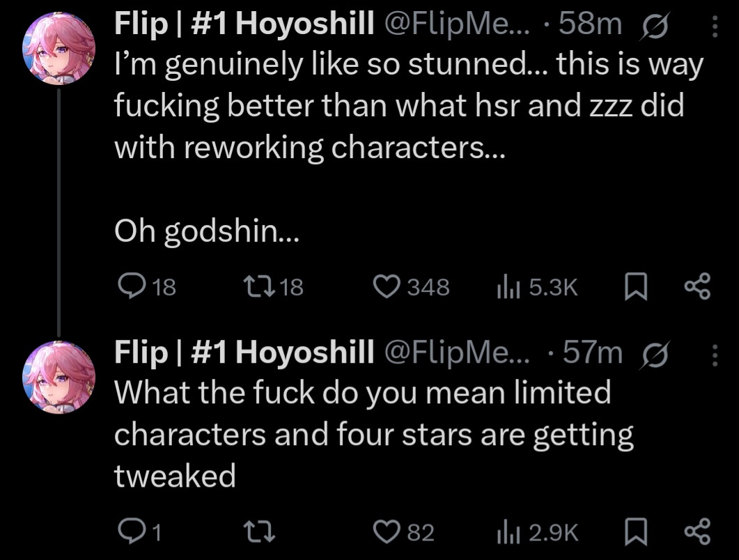Bookmark the first tweet about reworking characters
739x560 pixels.
click(635, 286)
